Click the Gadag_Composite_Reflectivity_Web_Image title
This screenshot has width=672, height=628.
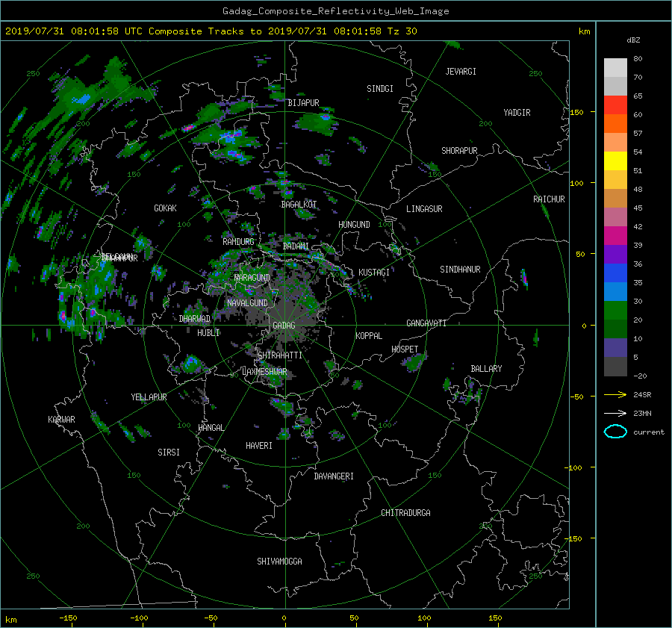click(335, 11)
